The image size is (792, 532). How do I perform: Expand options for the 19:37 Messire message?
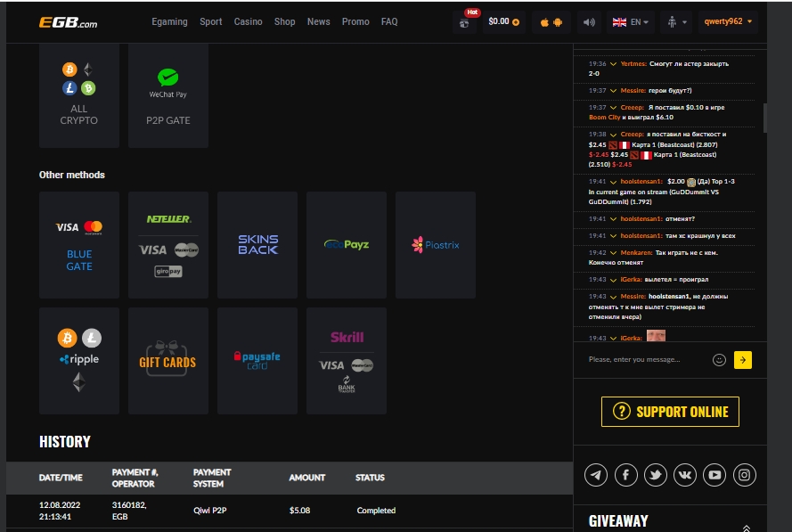pos(613,91)
